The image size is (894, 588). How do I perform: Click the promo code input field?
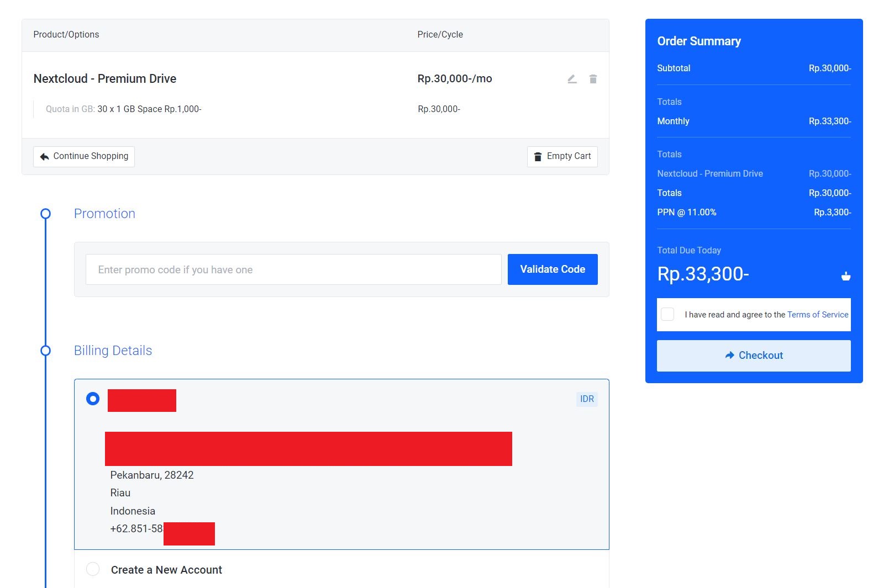click(x=293, y=269)
